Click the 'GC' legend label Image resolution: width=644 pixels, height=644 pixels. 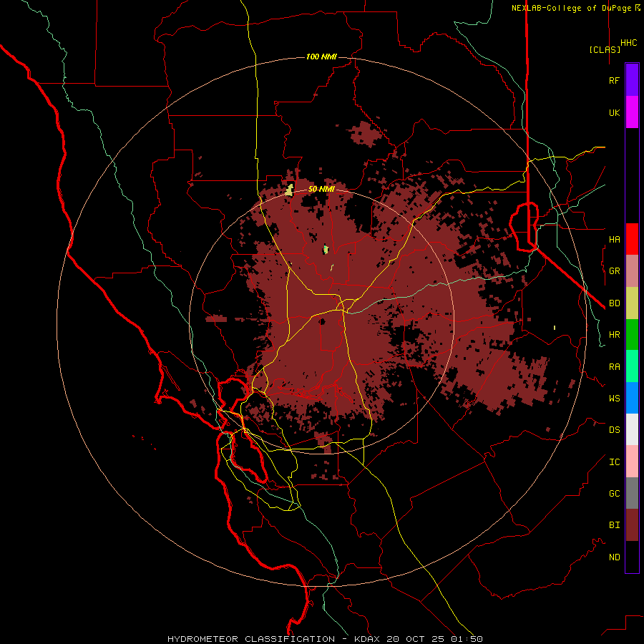pyautogui.click(x=614, y=493)
